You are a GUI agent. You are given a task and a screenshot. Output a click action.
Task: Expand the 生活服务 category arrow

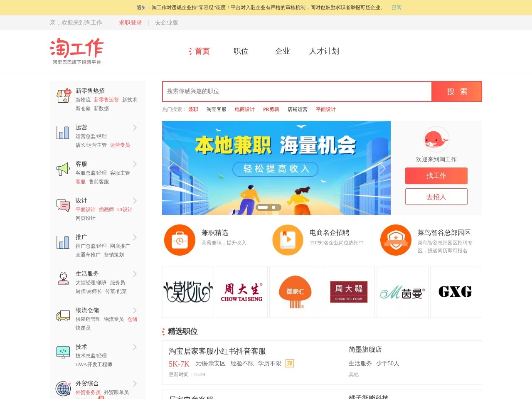click(135, 274)
